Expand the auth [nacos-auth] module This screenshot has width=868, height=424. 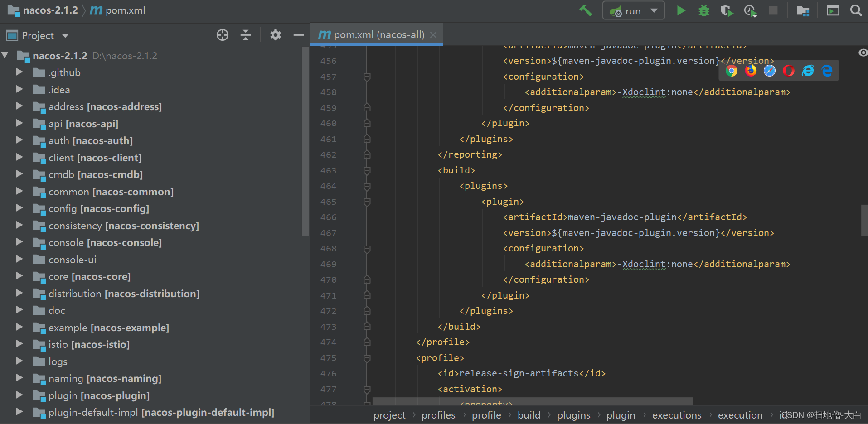pos(19,140)
